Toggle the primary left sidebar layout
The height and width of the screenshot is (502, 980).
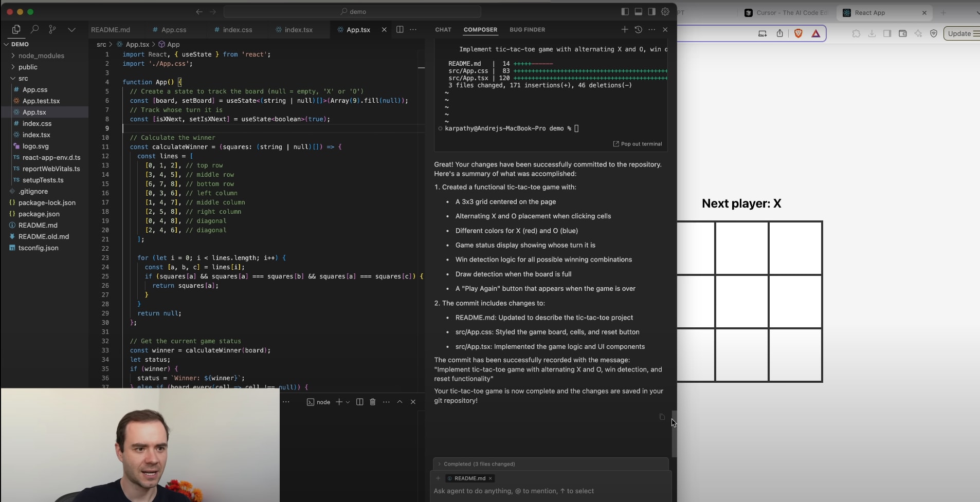(625, 12)
